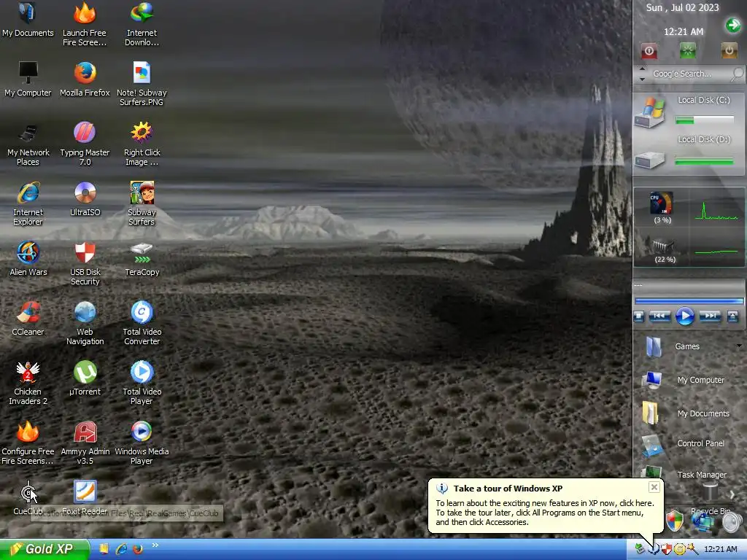Open My Network Places icon
This screenshot has width=747, height=560.
28,144
